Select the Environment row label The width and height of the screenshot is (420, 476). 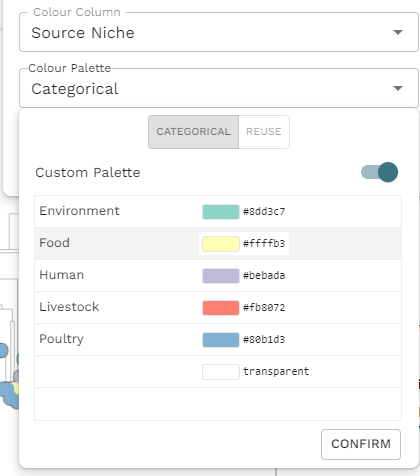[79, 211]
